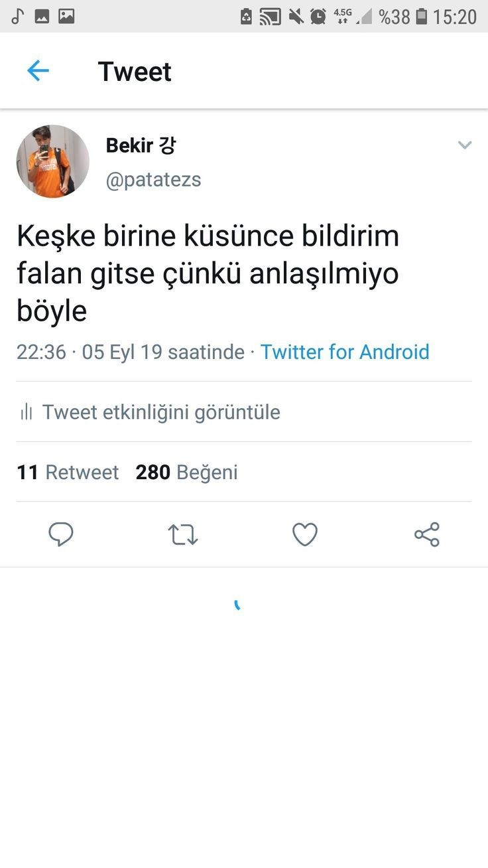
Task: Show the 11 Retweet list
Action: click(x=68, y=472)
